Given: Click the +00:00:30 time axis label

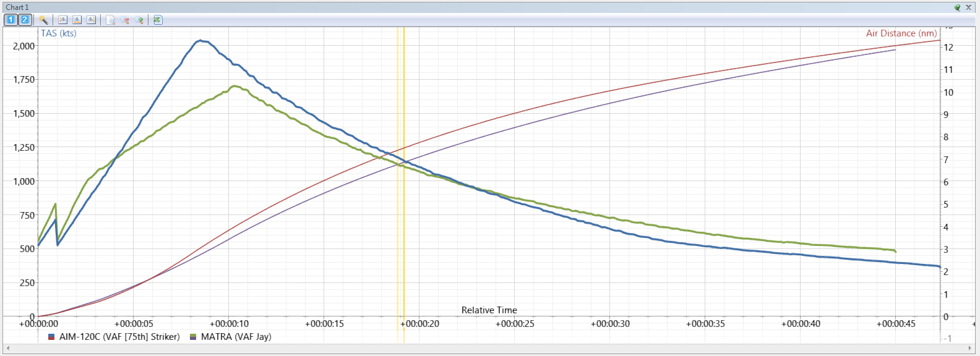Looking at the screenshot, I should [611, 324].
